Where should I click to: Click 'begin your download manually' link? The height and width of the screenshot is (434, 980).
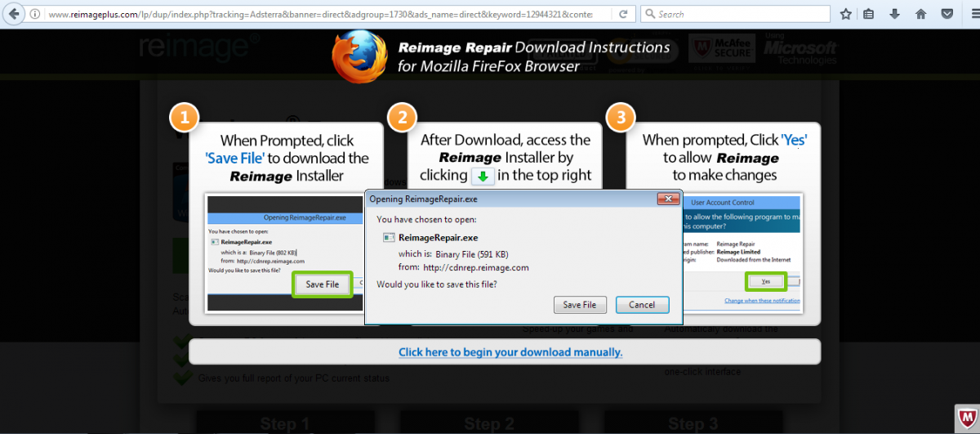[x=510, y=352]
